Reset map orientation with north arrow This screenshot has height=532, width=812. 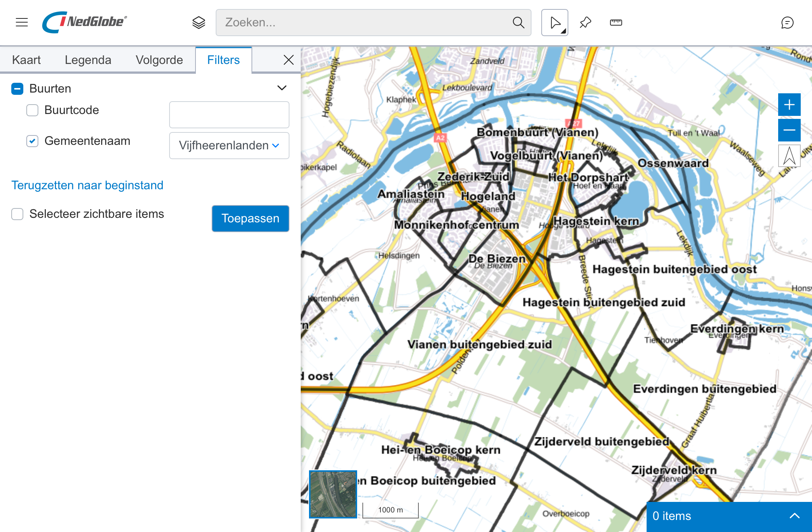[x=789, y=156]
